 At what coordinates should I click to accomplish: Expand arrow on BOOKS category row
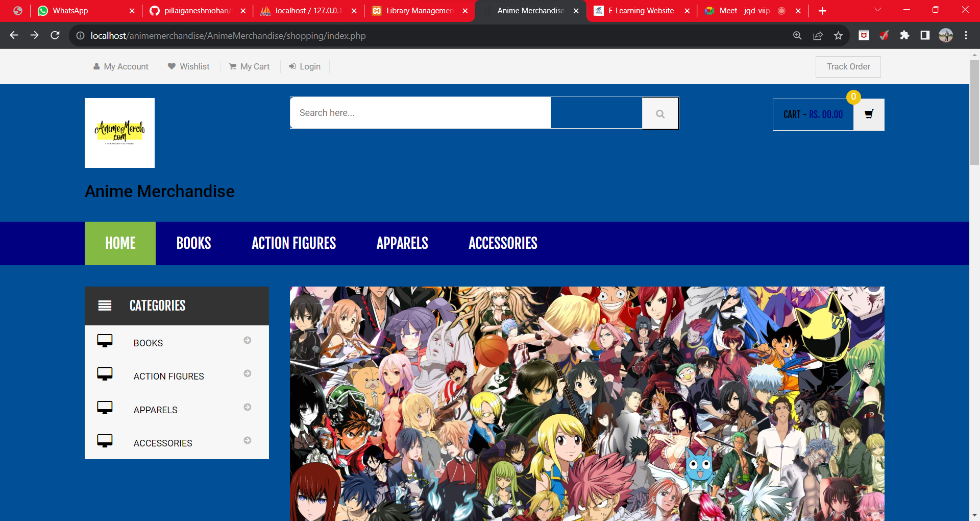(x=248, y=340)
